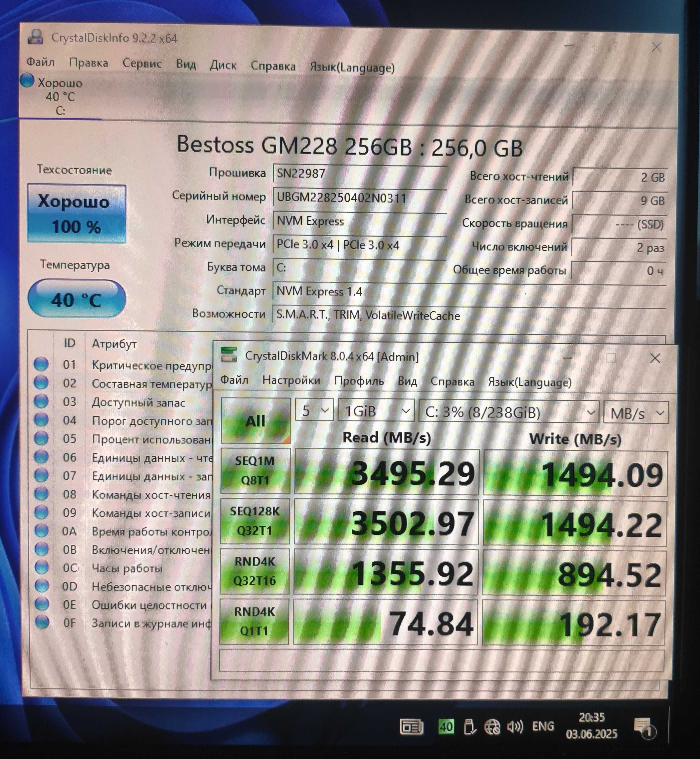The height and width of the screenshot is (759, 700).
Task: Open the volume speaker tray icon
Action: [x=515, y=727]
